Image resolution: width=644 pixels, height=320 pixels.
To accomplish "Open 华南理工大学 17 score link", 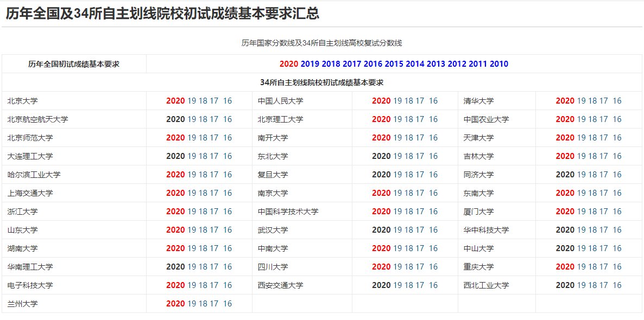I will [x=214, y=267].
